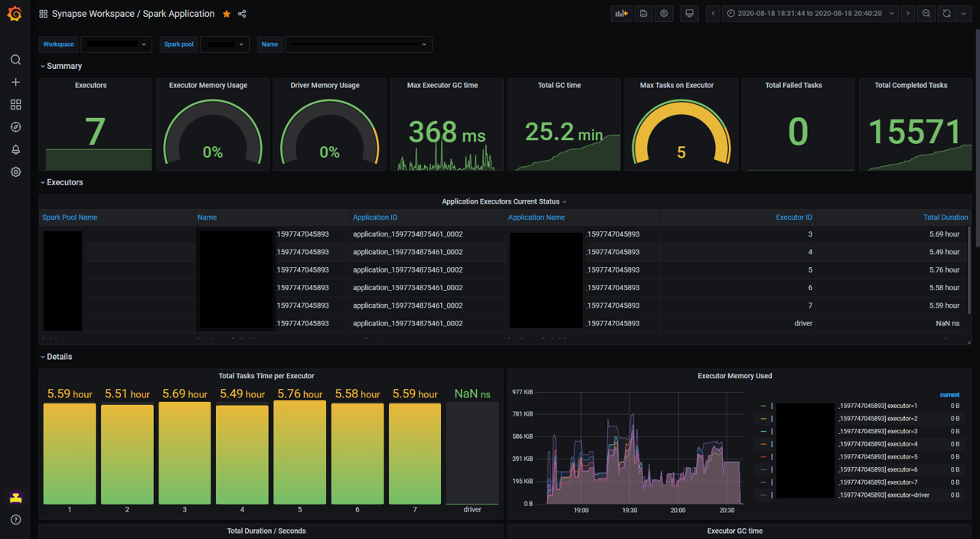Open the Synapse Workspace / Spark Application title
Screen dimensions: 980x539
click(x=133, y=14)
